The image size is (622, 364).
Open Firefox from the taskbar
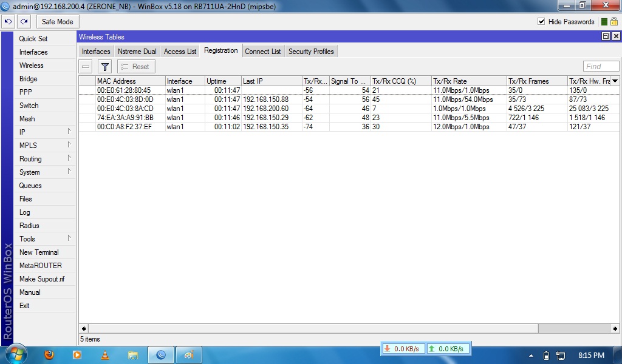49,354
